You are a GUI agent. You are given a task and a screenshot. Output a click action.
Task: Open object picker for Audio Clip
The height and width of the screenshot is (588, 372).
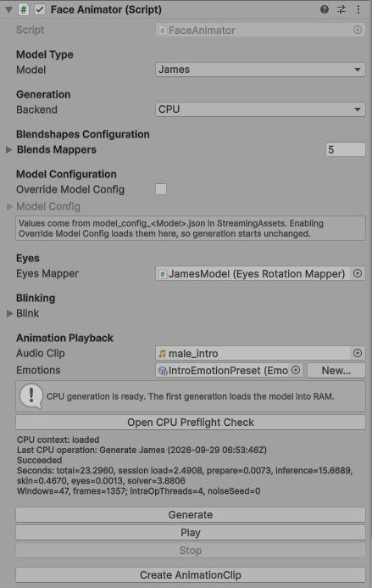(x=358, y=353)
